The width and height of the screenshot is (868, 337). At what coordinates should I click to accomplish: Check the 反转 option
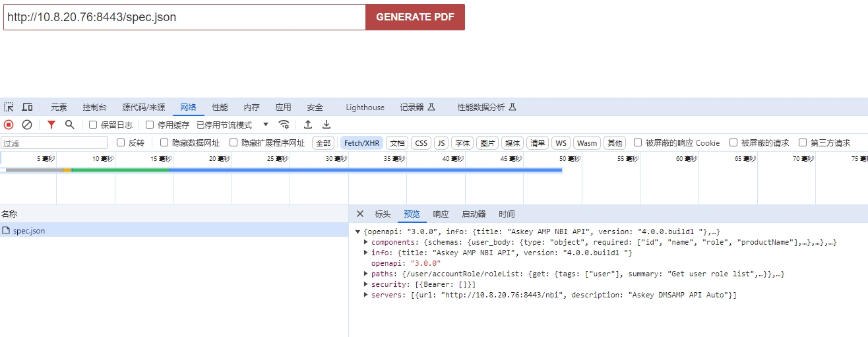pos(121,142)
